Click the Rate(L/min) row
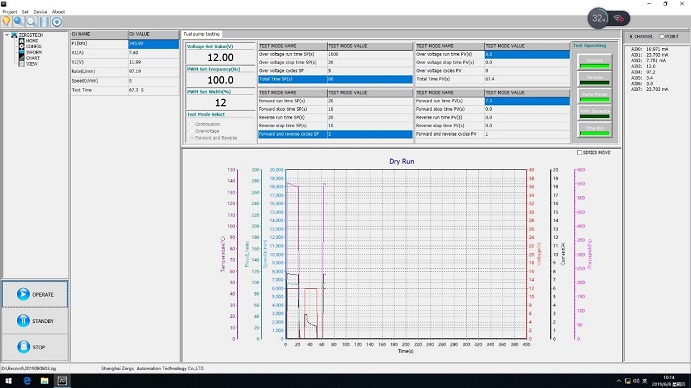The height and width of the screenshot is (388, 691). point(125,71)
